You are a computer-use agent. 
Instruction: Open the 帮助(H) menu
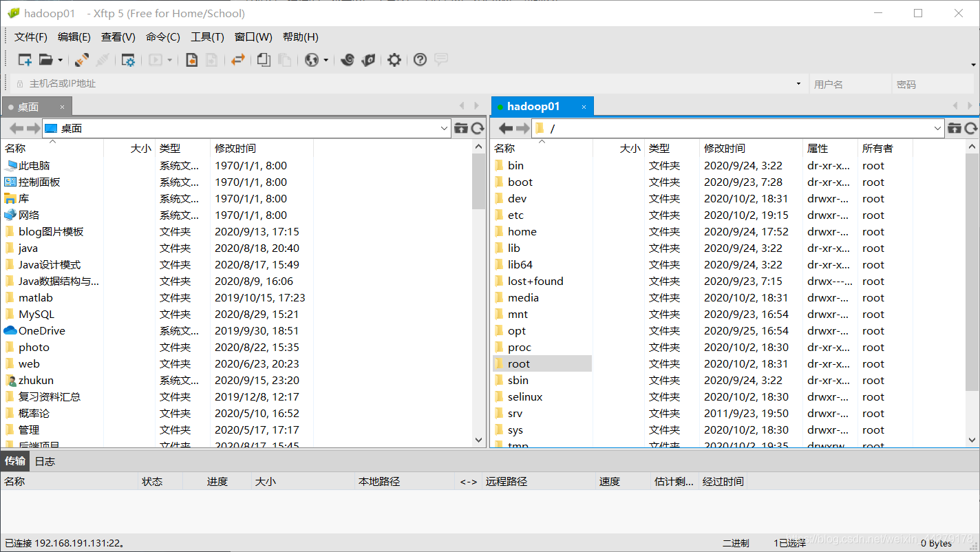(x=301, y=37)
